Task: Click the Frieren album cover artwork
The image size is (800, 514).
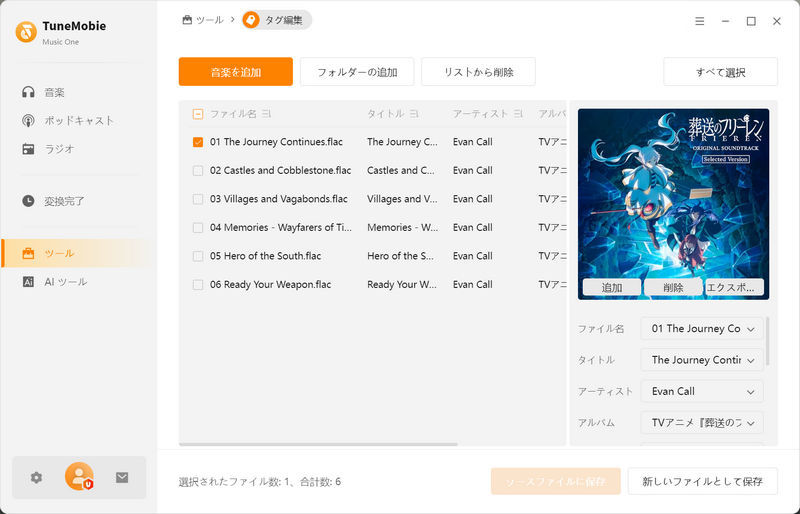Action: 673,190
